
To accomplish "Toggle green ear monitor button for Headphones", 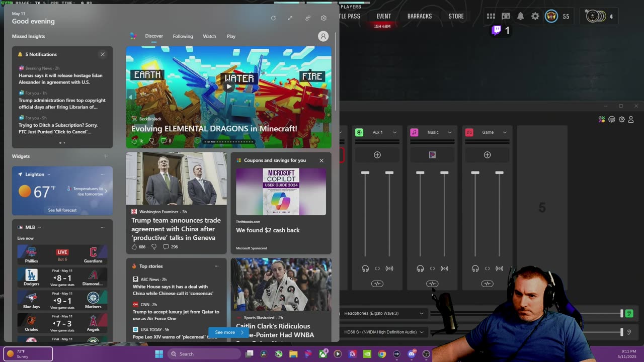I will [629, 313].
